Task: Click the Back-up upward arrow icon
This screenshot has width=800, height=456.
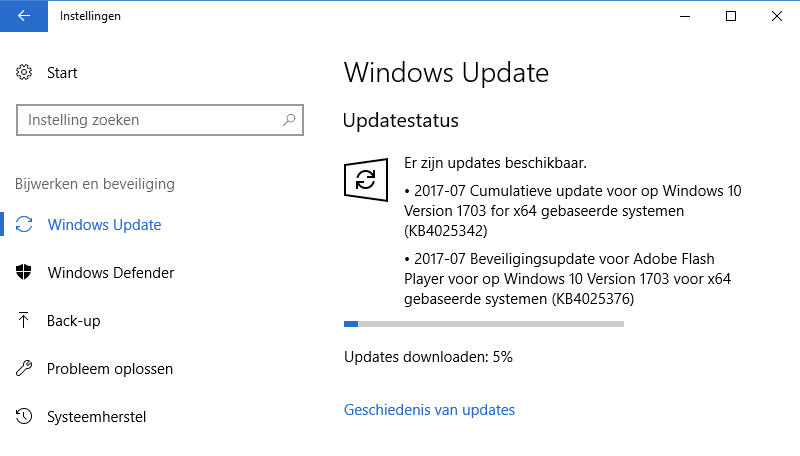Action: (x=25, y=321)
